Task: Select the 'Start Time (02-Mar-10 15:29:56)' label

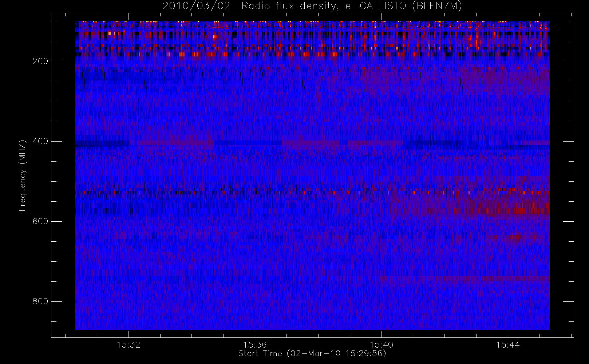Action: 312,353
